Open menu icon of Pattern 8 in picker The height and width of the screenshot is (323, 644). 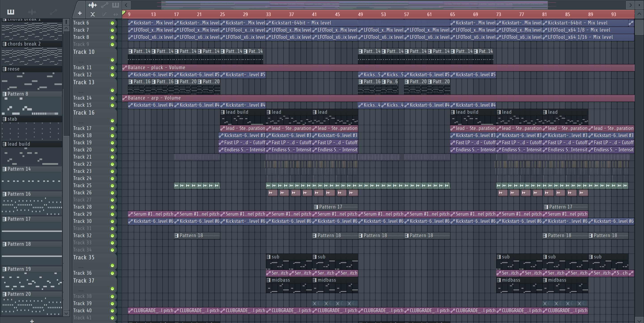click(4, 94)
